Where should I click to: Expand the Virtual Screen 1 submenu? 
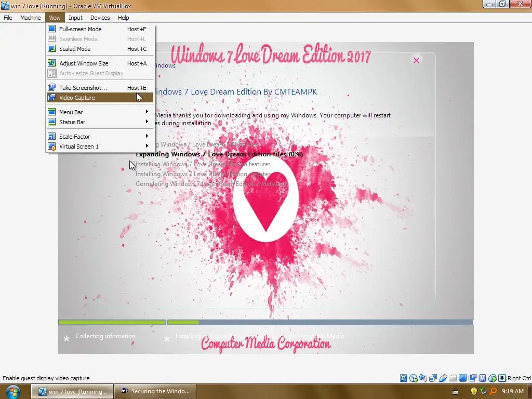(x=100, y=146)
